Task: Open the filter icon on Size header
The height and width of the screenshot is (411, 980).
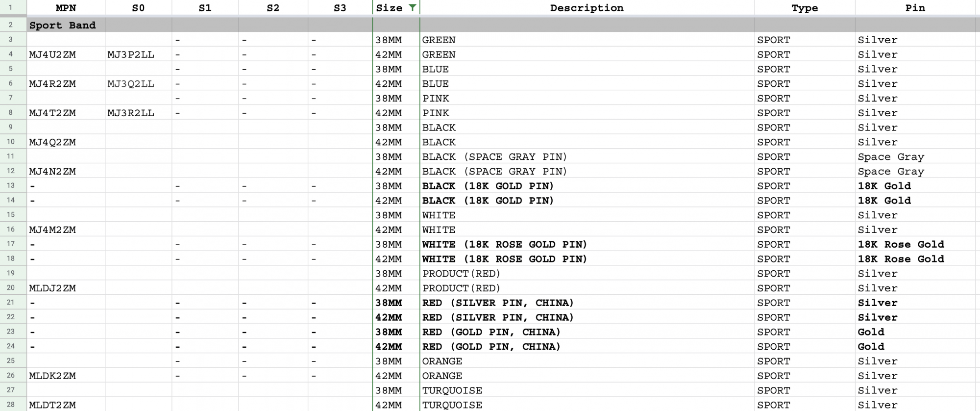Action: coord(413,8)
